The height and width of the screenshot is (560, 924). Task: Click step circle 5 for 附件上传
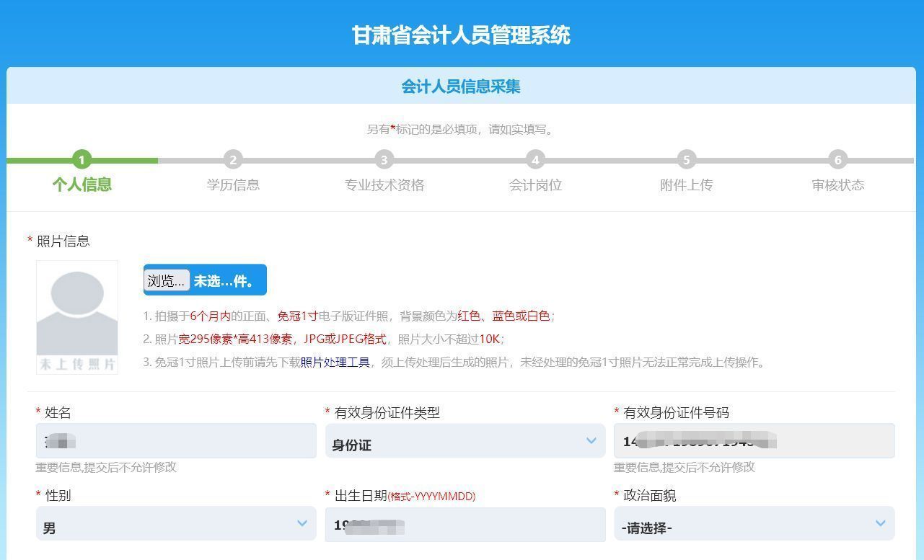[686, 160]
